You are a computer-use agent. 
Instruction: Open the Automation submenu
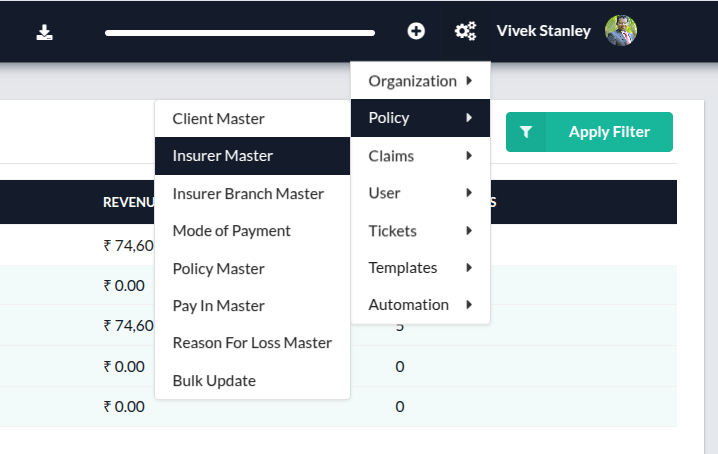[420, 305]
